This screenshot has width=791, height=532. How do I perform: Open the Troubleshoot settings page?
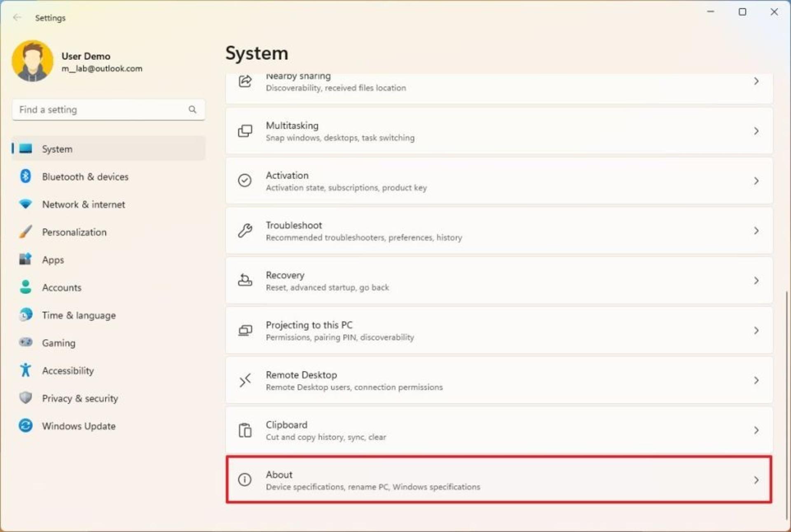coord(499,231)
